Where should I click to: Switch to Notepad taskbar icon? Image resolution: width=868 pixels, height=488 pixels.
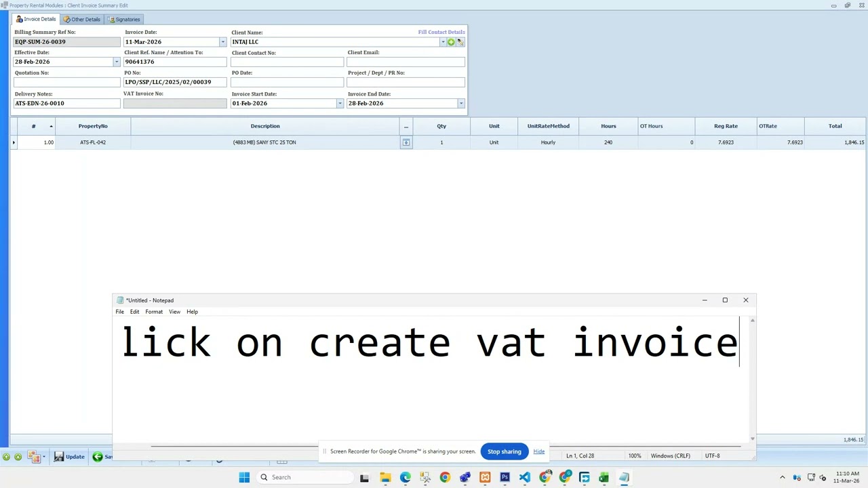[x=624, y=477]
